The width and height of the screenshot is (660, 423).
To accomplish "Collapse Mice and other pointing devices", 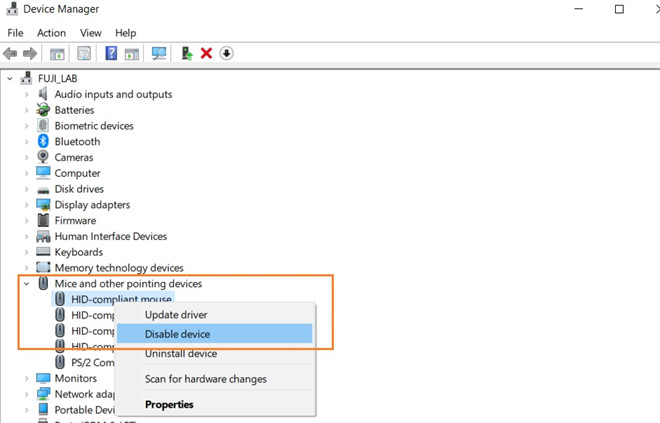I will [27, 284].
